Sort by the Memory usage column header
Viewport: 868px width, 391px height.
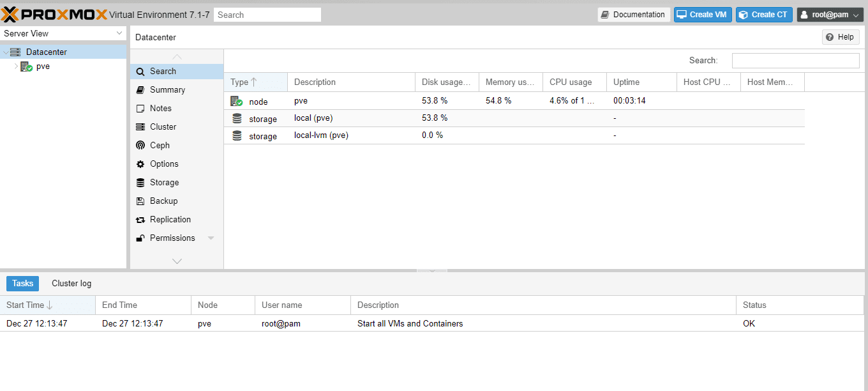point(511,82)
